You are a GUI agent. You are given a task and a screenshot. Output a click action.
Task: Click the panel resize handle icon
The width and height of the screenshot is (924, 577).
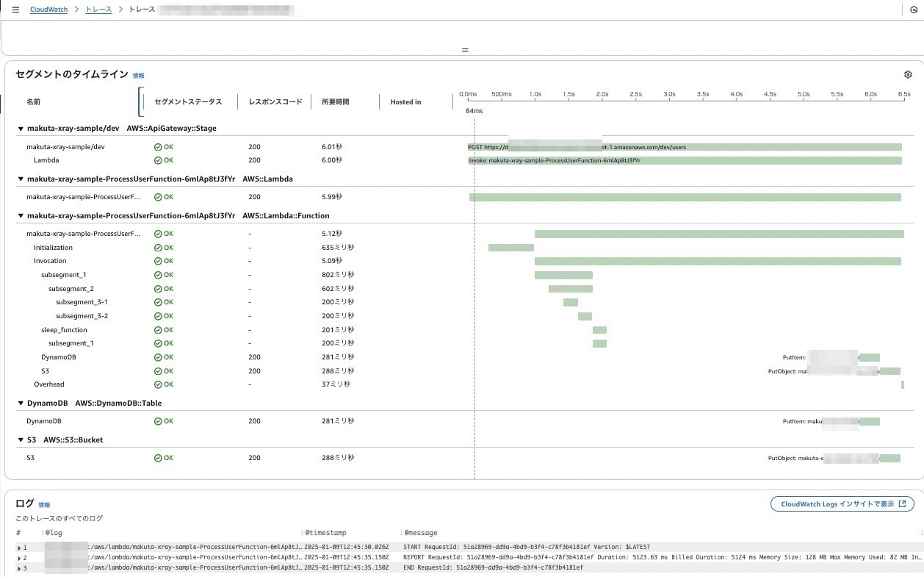[x=464, y=50]
